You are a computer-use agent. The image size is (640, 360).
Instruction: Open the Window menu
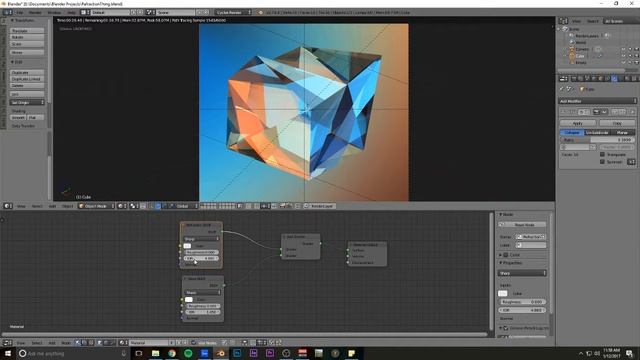[x=54, y=13]
